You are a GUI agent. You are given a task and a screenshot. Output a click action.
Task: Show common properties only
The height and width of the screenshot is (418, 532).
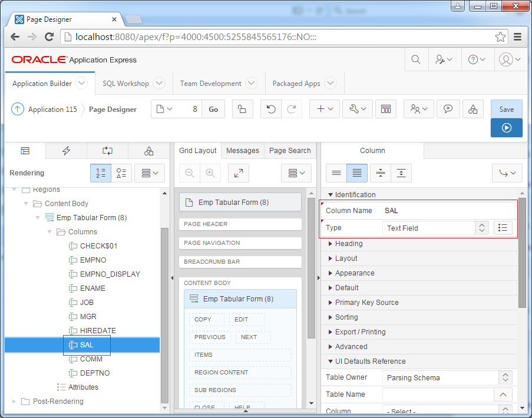[x=336, y=173]
